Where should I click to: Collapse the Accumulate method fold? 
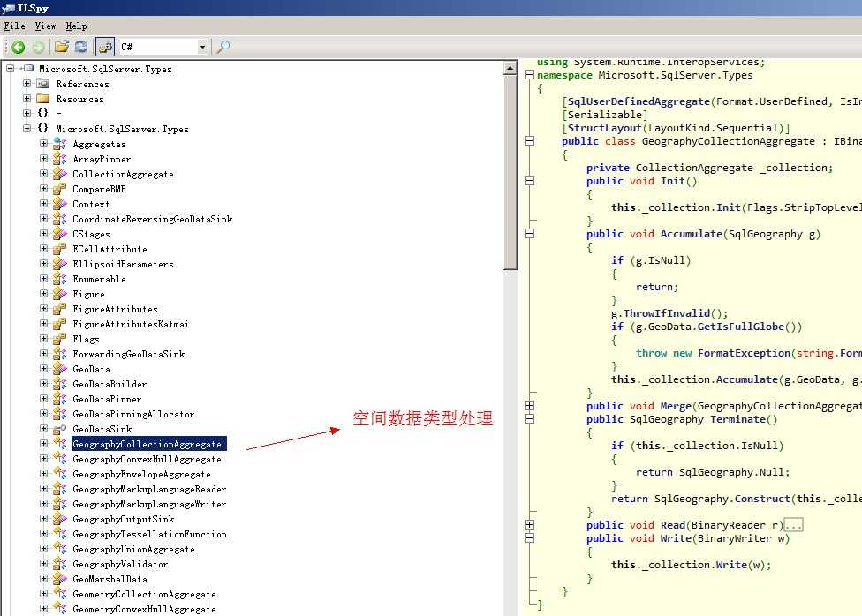pyautogui.click(x=529, y=234)
